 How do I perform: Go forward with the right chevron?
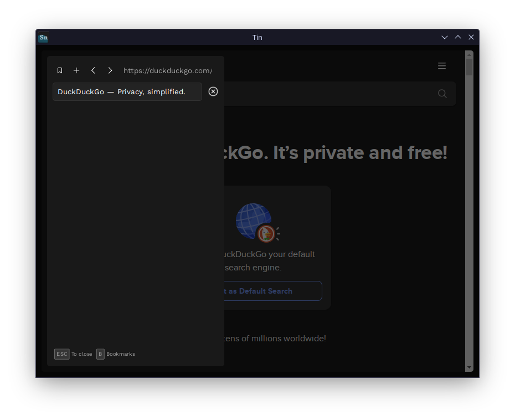pyautogui.click(x=110, y=70)
